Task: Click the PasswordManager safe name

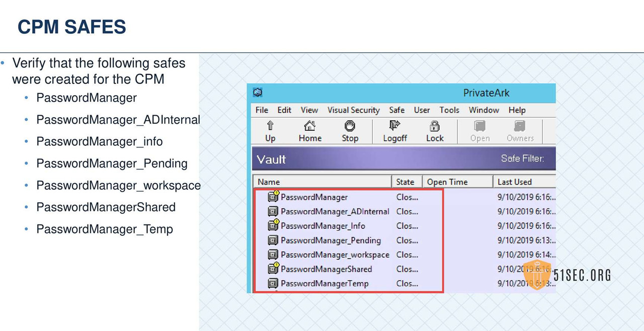Action: (314, 197)
